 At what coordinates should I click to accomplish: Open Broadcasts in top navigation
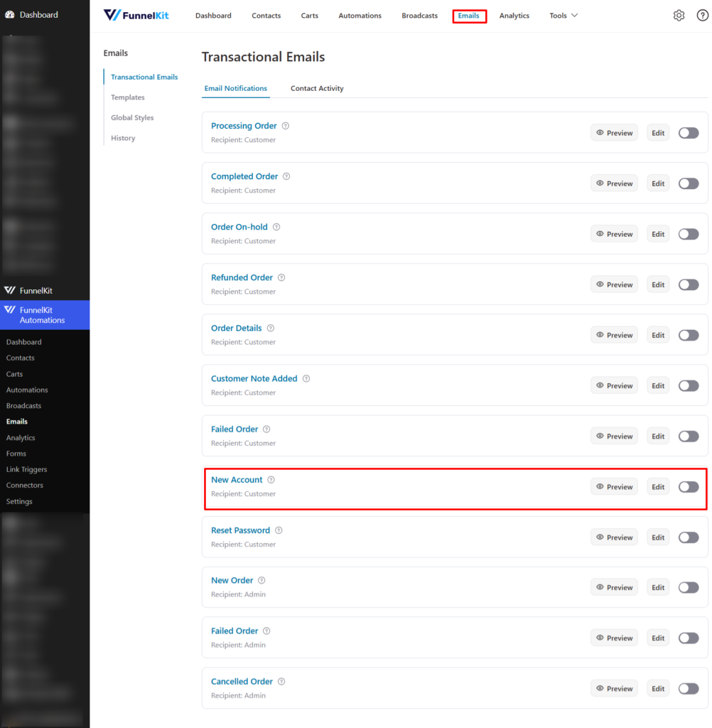click(419, 16)
